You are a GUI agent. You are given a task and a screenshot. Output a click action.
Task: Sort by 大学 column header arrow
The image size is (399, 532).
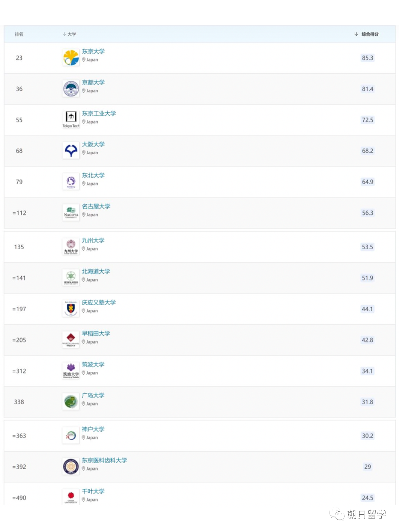click(65, 34)
